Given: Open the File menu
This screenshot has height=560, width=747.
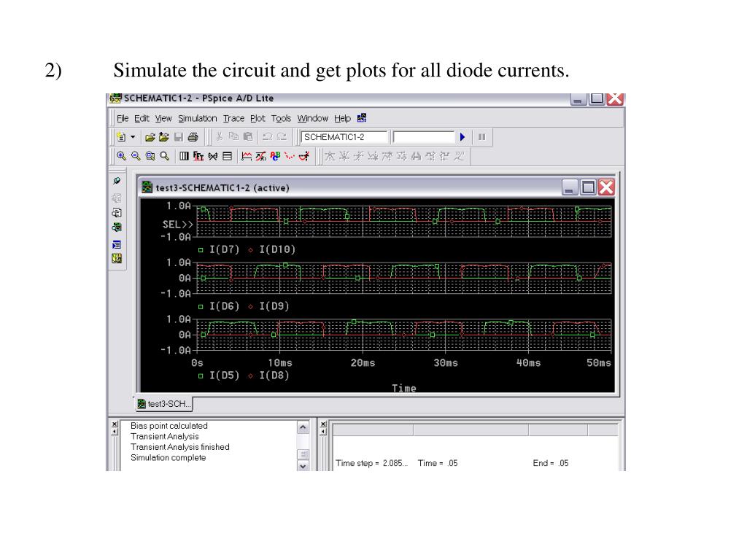Looking at the screenshot, I should pos(123,119).
